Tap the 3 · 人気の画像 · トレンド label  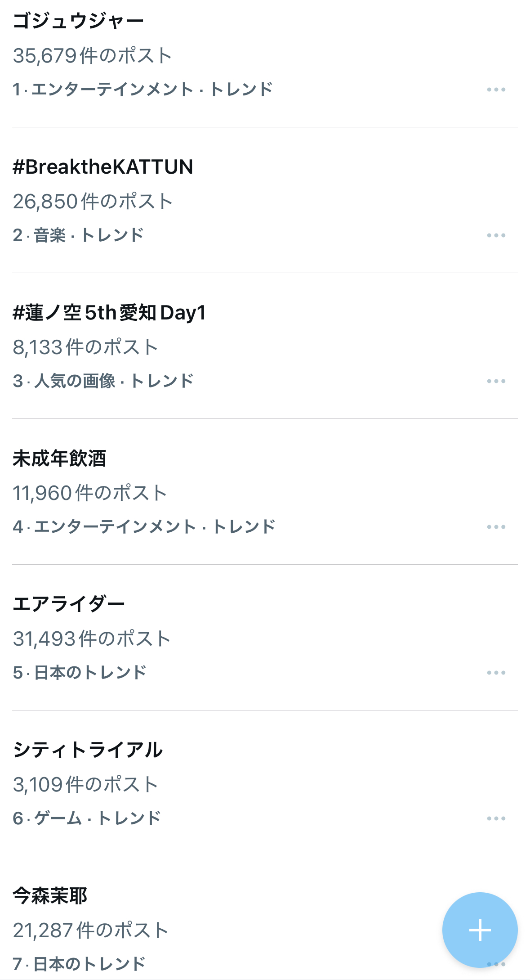(x=103, y=381)
